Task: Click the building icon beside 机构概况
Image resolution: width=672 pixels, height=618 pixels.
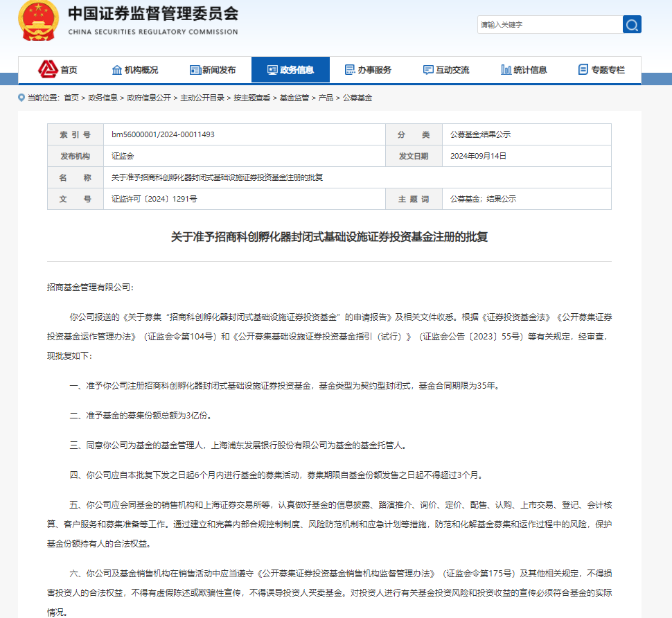Action: click(x=116, y=70)
